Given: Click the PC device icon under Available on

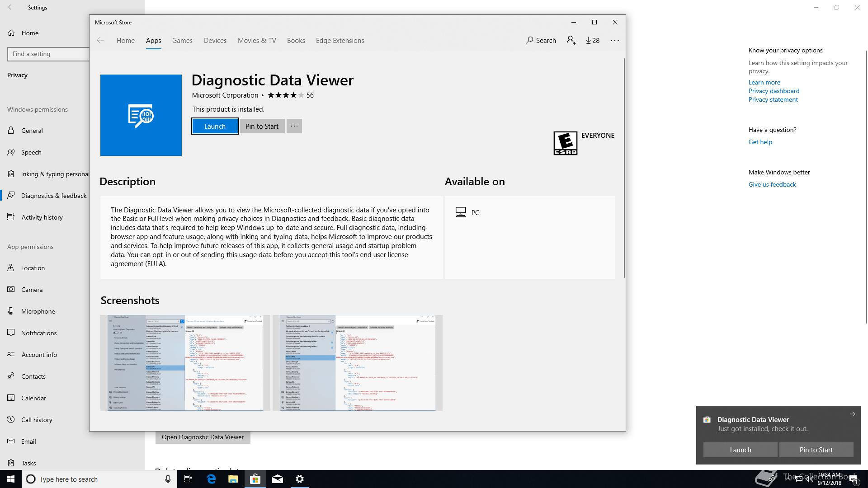Looking at the screenshot, I should (x=461, y=212).
